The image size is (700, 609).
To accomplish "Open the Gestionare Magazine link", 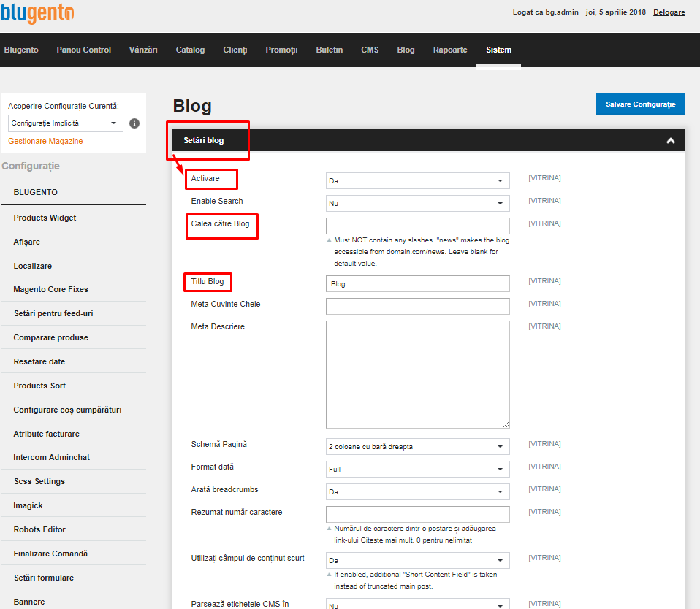I will pyautogui.click(x=45, y=141).
